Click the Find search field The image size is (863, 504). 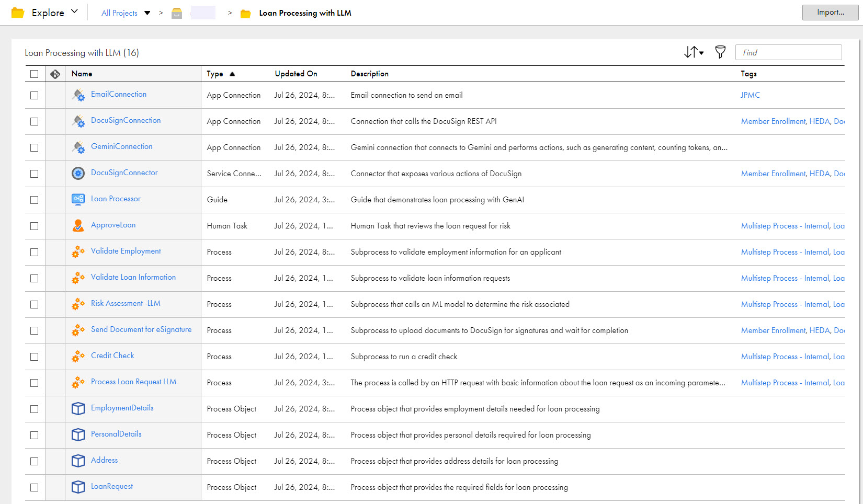(788, 52)
